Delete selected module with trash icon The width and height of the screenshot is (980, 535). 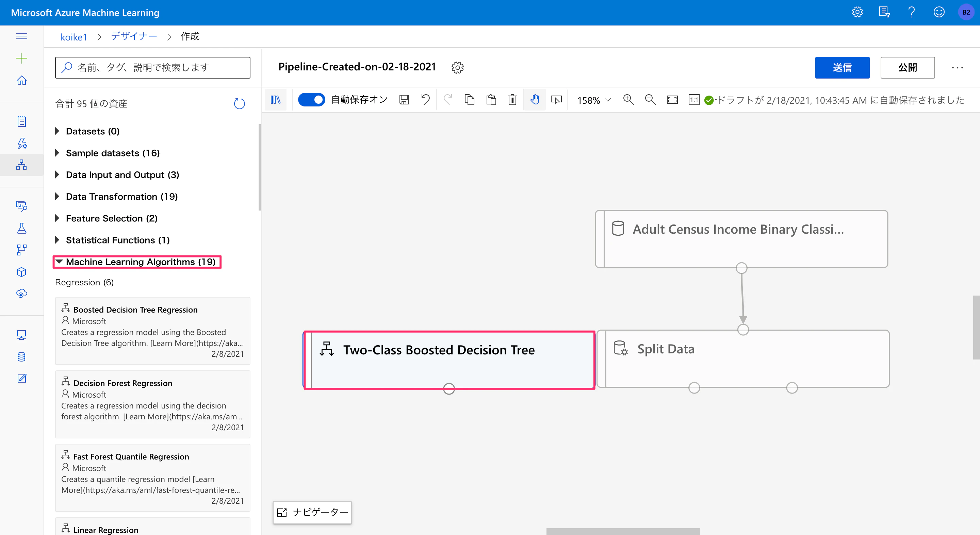512,100
